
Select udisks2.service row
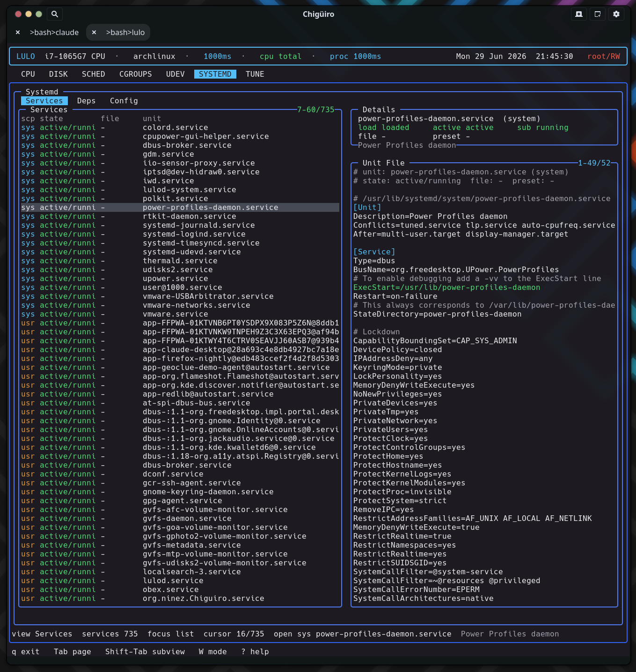click(x=180, y=269)
